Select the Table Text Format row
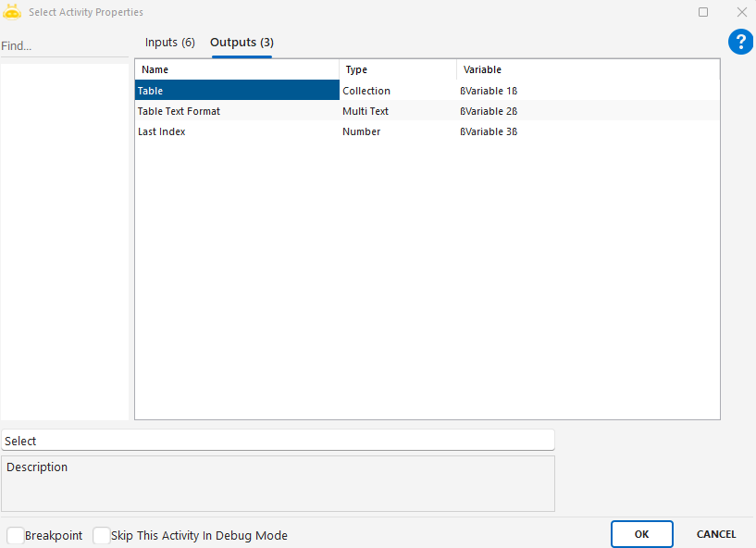The height and width of the screenshot is (548, 756). click(237, 111)
